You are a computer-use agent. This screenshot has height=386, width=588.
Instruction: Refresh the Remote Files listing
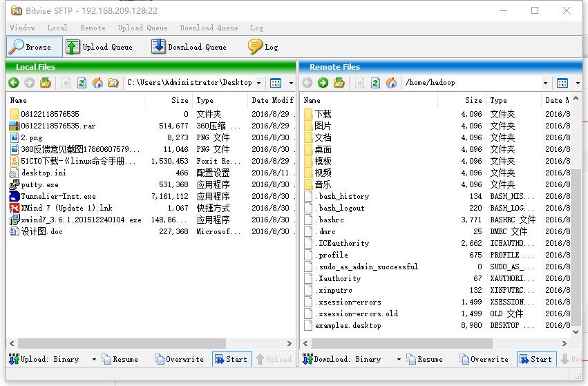click(375, 82)
